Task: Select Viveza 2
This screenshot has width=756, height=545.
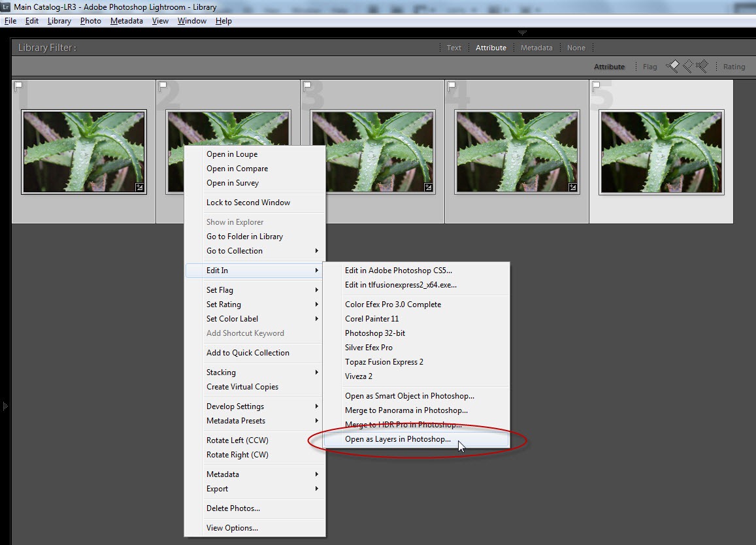Action: coord(417,376)
